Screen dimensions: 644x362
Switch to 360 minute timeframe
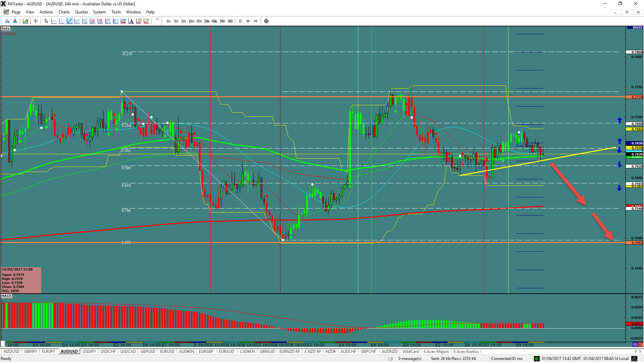(x=230, y=21)
